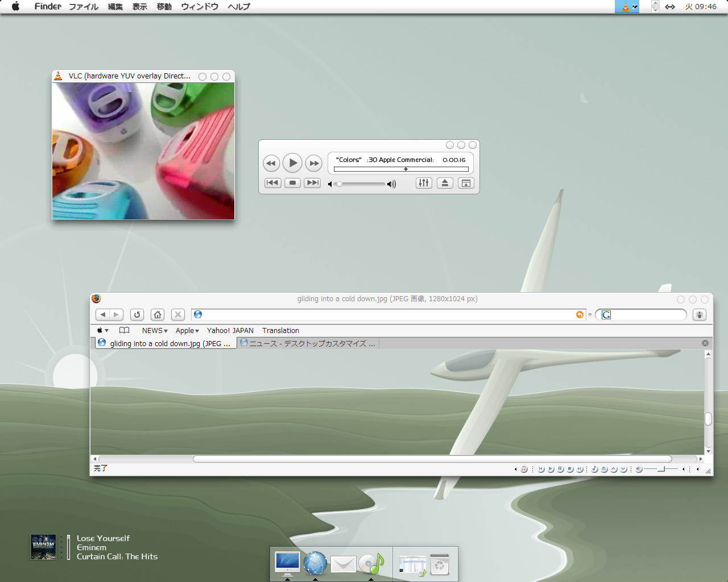Image resolution: width=728 pixels, height=582 pixels.
Task: Click the VLC cone icon in video window
Action: pyautogui.click(x=58, y=76)
